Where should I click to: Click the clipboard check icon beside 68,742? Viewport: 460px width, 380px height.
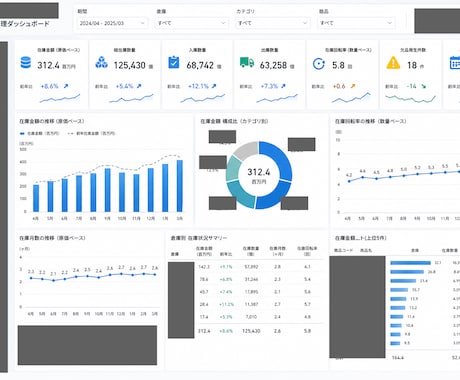[x=174, y=62]
